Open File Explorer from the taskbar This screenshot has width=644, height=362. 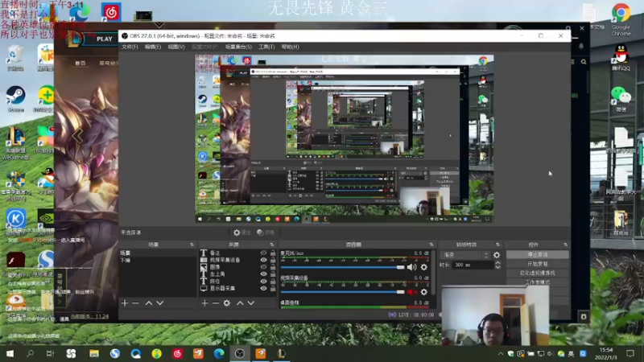click(x=94, y=353)
